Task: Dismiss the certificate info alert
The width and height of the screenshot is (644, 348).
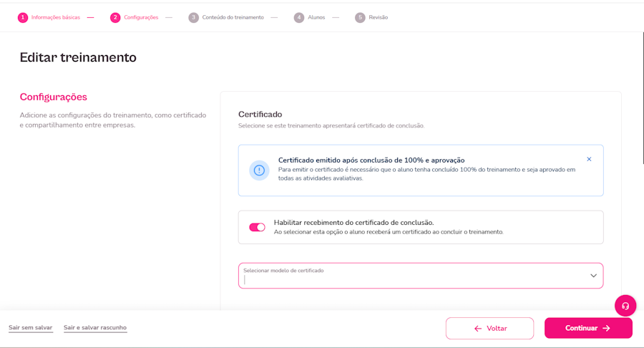Action: (589, 159)
